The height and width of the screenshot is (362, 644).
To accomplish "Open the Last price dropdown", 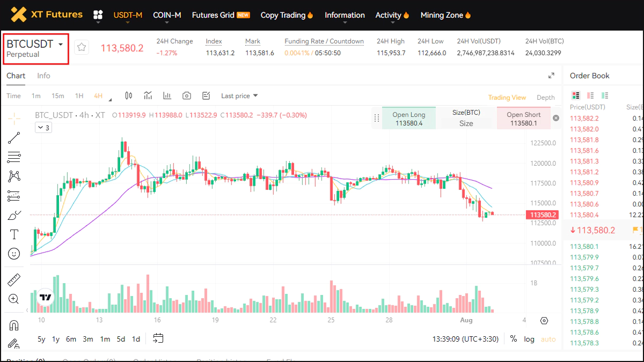I will tap(239, 95).
